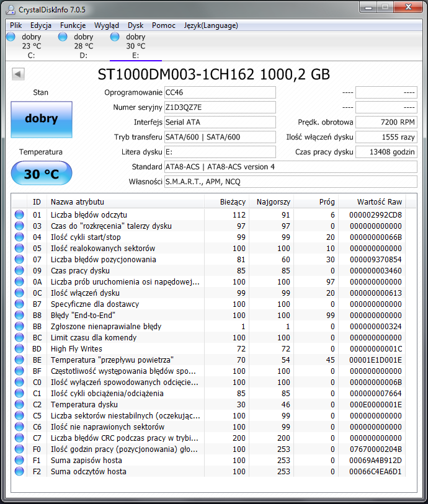The image size is (428, 504).
Task: Click the Oprogramowanie field showing CC46
Action: pos(220,92)
